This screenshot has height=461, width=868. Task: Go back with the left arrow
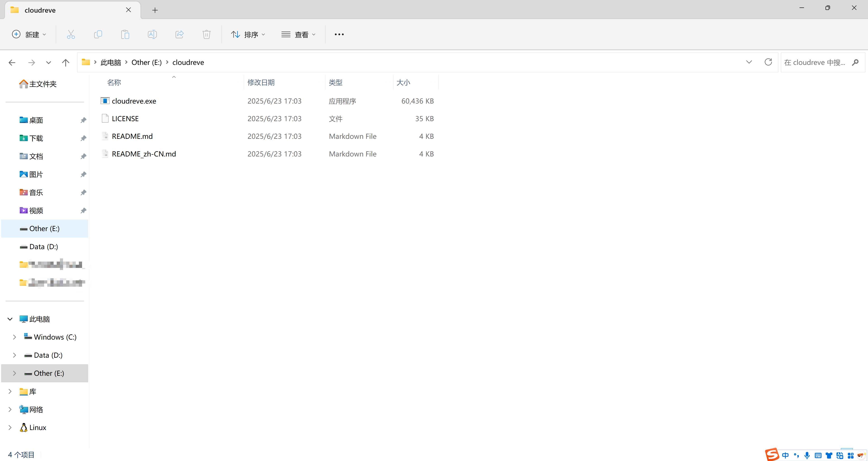click(x=12, y=62)
